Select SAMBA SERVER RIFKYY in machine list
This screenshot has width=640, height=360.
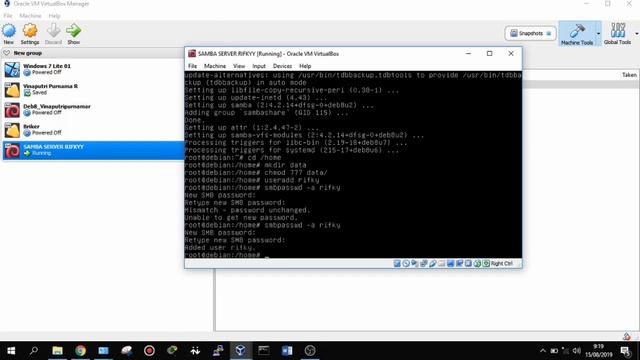click(93, 150)
